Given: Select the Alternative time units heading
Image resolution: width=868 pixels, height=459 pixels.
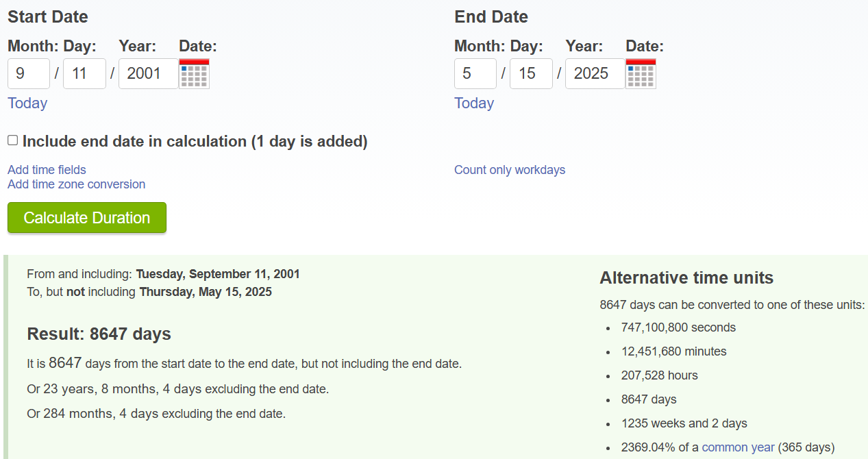Looking at the screenshot, I should pos(686,278).
